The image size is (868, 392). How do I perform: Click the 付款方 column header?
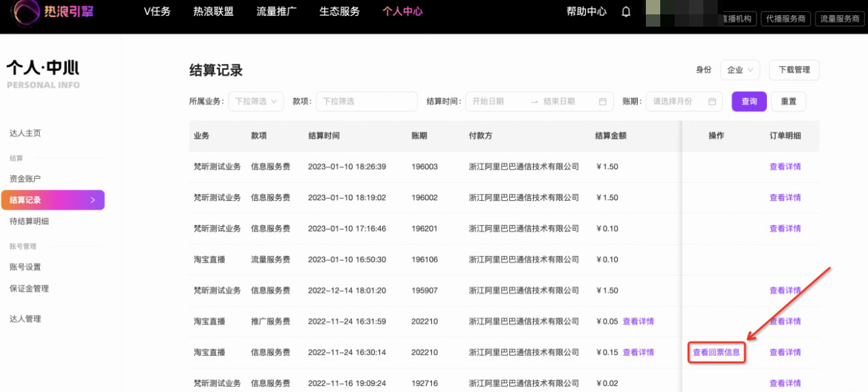click(480, 136)
